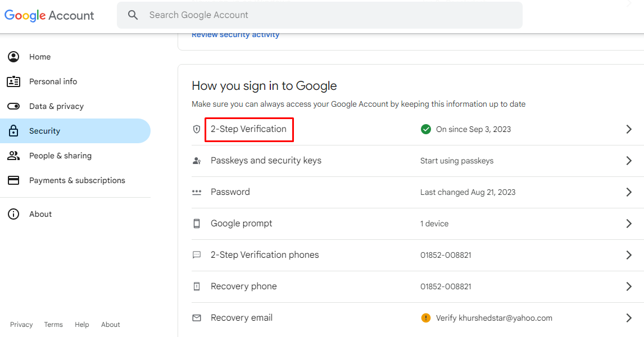Click the '1 device' text

tap(434, 224)
